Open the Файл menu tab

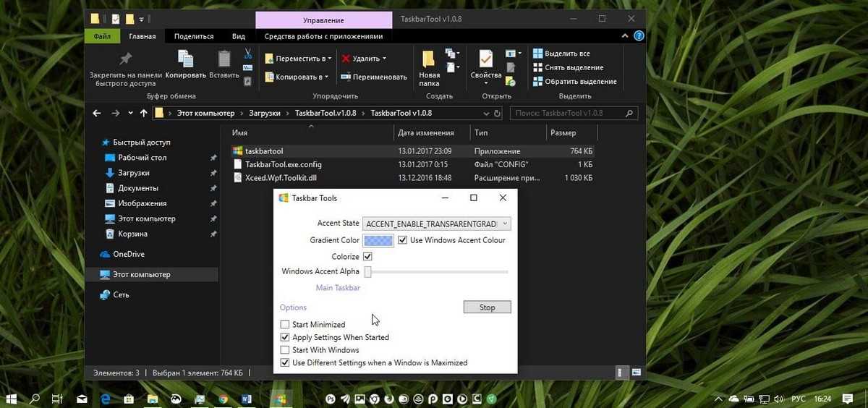tap(102, 36)
